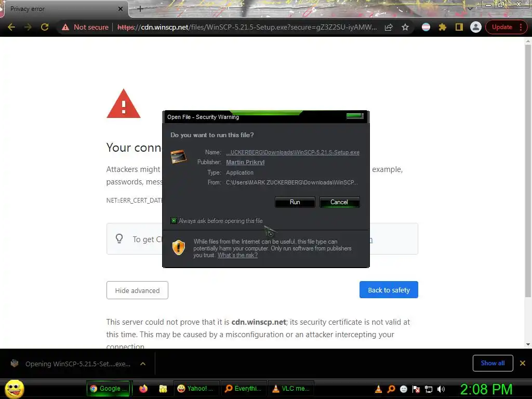Click Hide advanced button
Screen dimensions: 532x399
coord(137,290)
